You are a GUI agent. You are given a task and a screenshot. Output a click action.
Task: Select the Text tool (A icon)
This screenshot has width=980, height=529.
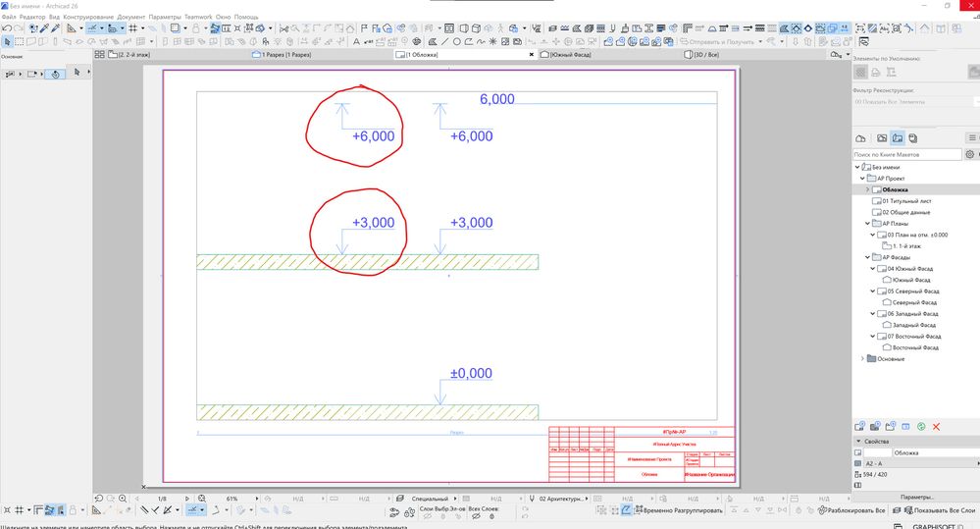356,42
